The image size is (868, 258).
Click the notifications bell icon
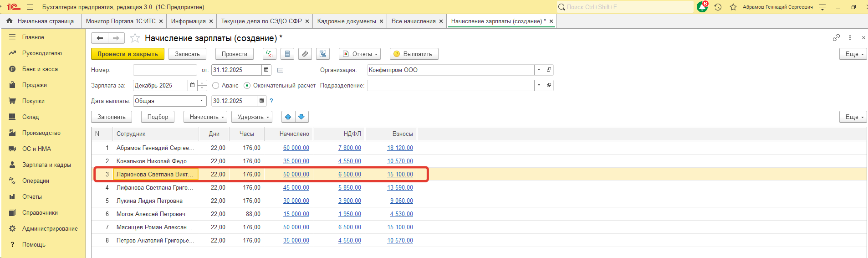702,7
